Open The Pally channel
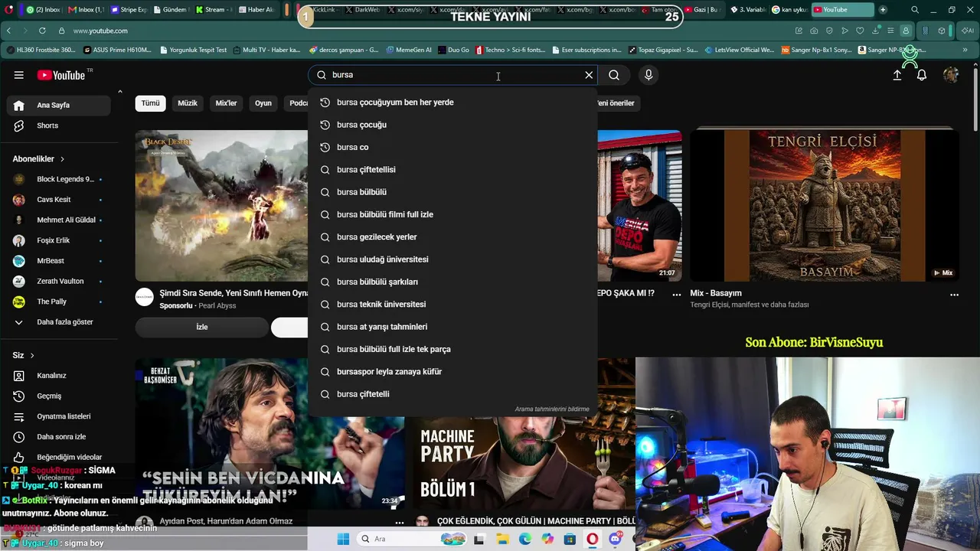Image resolution: width=980 pixels, height=551 pixels. [60, 302]
